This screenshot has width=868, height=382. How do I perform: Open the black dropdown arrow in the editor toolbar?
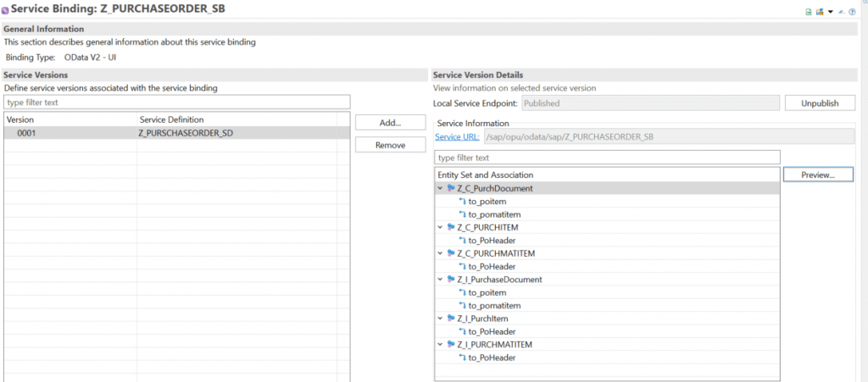point(831,12)
